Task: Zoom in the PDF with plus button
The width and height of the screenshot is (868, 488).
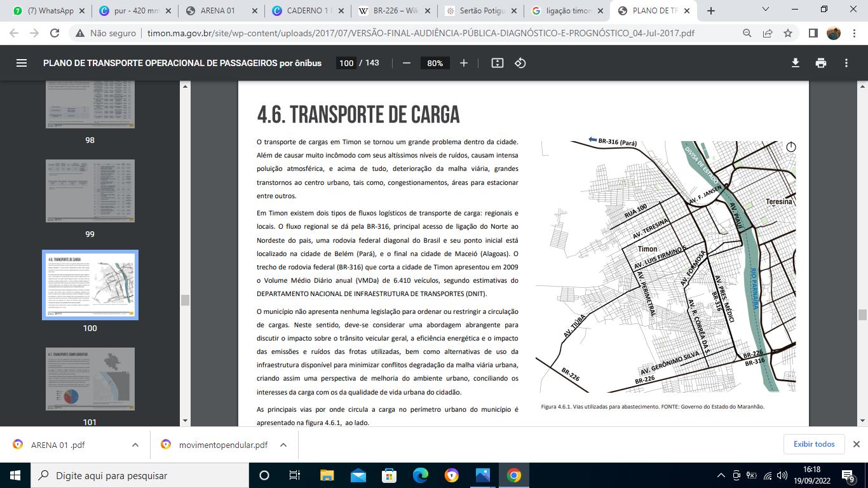Action: [464, 63]
